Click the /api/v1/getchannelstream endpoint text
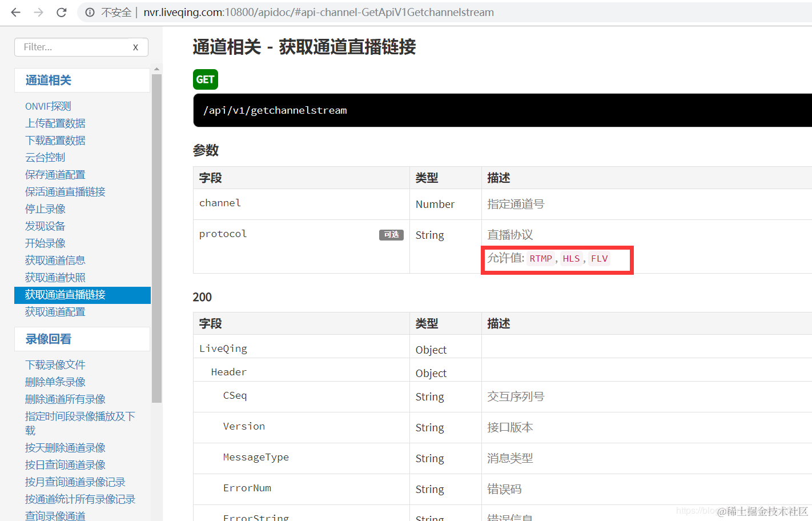The image size is (812, 521). [275, 110]
